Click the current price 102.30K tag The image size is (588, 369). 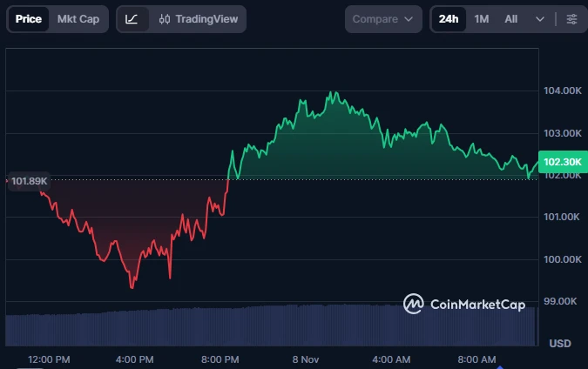[x=562, y=162]
